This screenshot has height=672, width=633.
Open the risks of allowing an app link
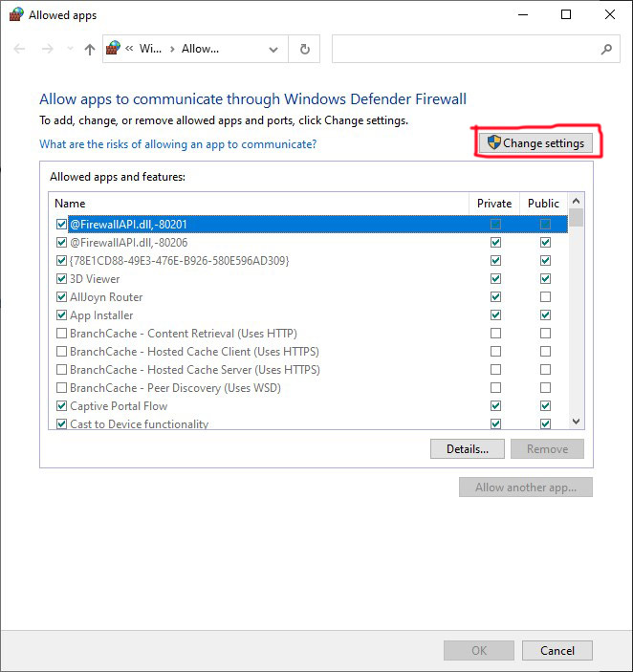pyautogui.click(x=178, y=144)
